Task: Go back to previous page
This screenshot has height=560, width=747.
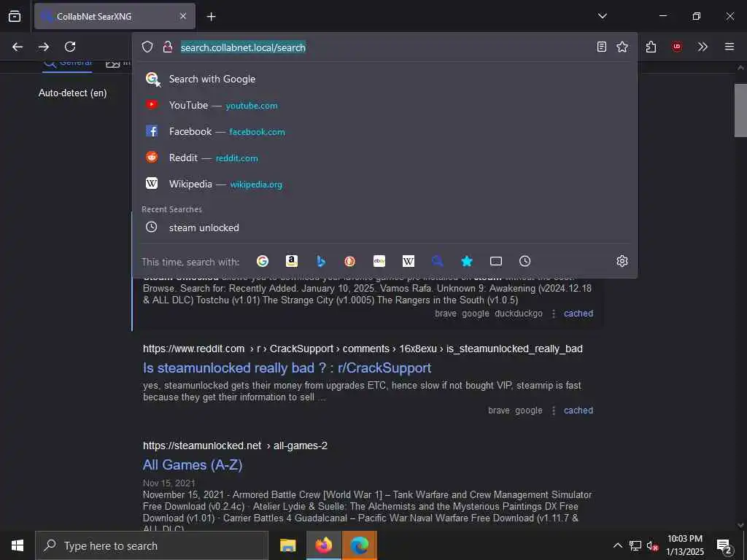Action: coord(18,47)
